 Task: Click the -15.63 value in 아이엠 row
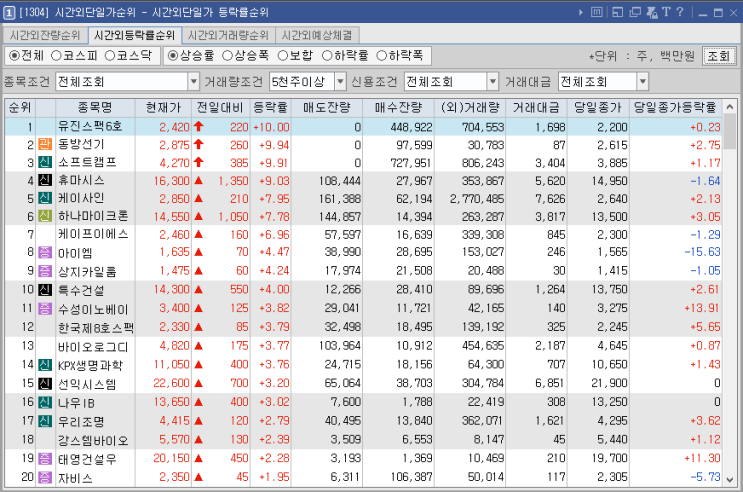click(x=702, y=252)
